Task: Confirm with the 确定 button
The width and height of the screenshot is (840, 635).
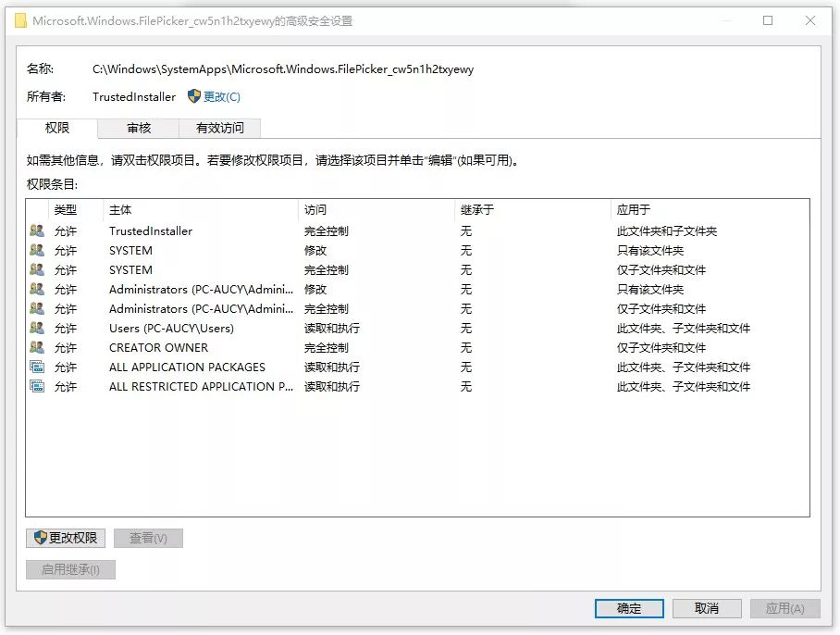Action: coord(629,608)
